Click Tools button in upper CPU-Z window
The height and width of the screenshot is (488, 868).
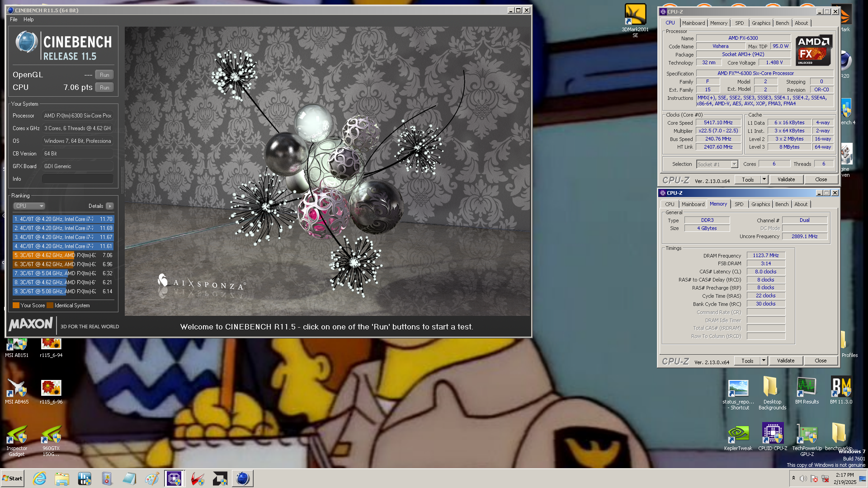pyautogui.click(x=748, y=180)
